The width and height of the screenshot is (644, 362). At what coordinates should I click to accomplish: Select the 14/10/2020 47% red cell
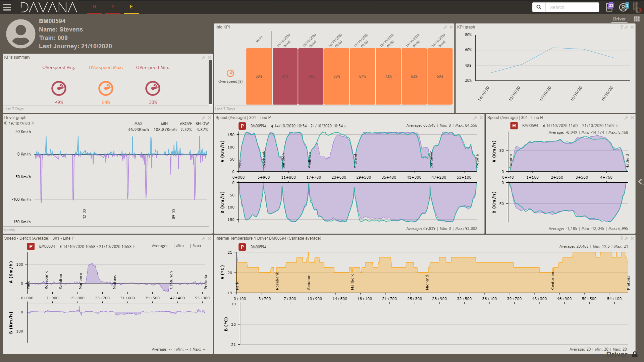coord(285,76)
